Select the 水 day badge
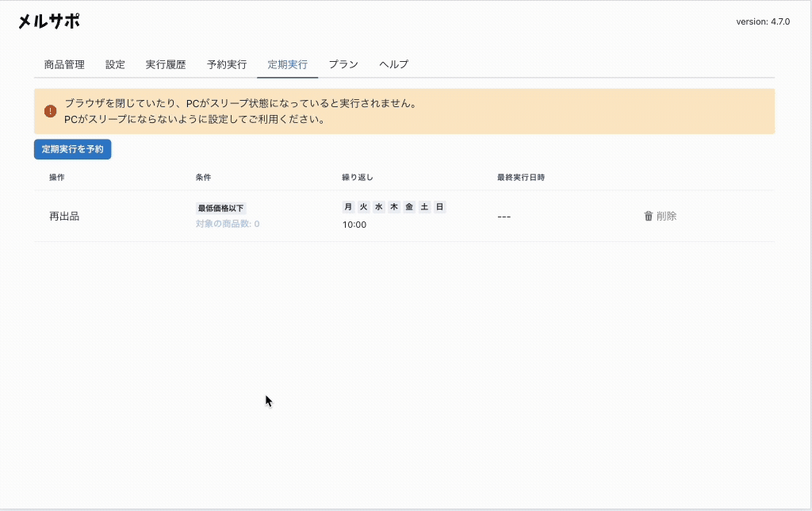Screen dimensions: 812x511 (378, 207)
